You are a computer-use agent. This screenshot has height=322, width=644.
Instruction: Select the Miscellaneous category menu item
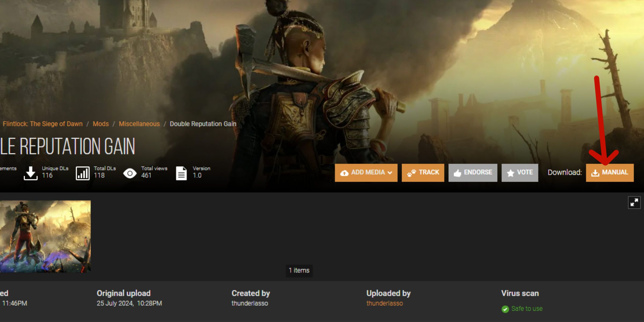(139, 124)
